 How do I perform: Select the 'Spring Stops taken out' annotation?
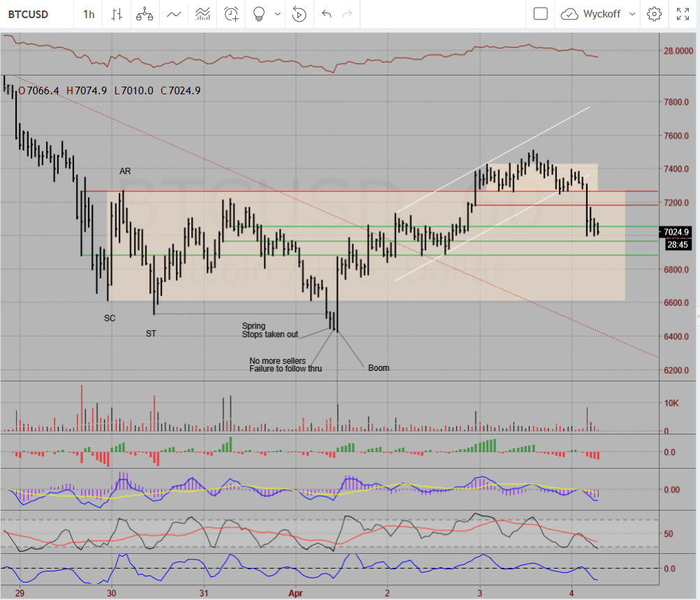269,330
